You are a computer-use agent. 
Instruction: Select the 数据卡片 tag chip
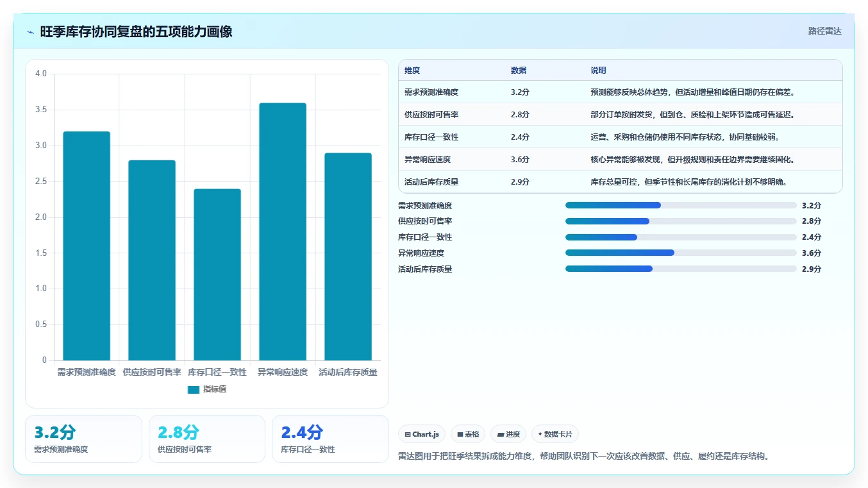click(555, 434)
